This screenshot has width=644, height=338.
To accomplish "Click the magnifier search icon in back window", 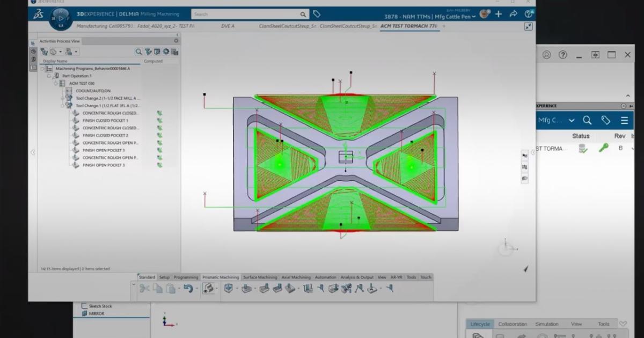I will point(587,120).
